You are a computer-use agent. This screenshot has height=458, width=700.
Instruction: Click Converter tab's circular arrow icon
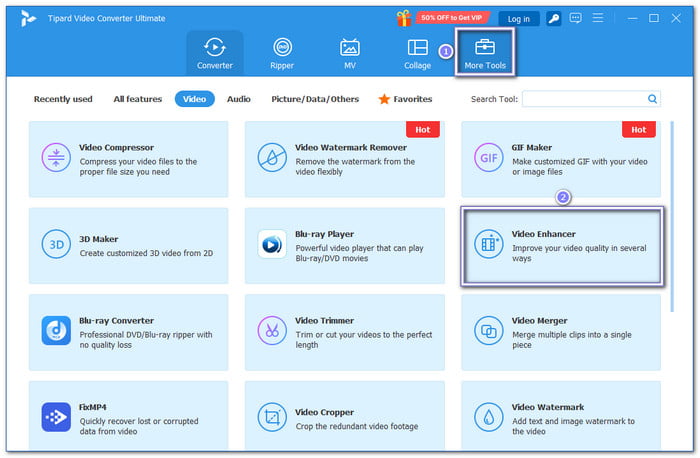coord(215,47)
